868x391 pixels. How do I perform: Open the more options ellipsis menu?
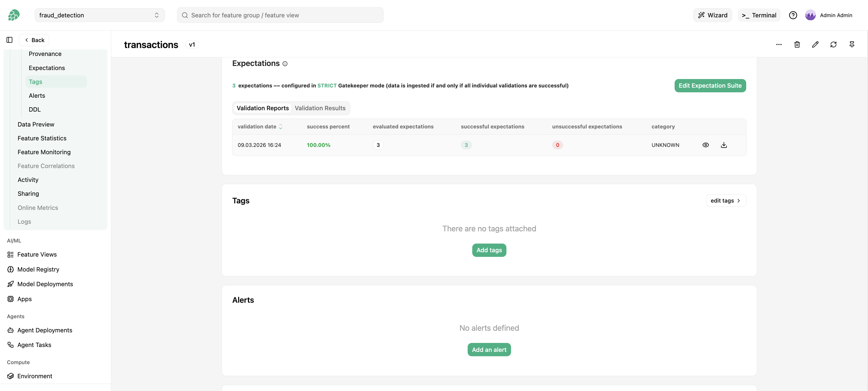[779, 45]
